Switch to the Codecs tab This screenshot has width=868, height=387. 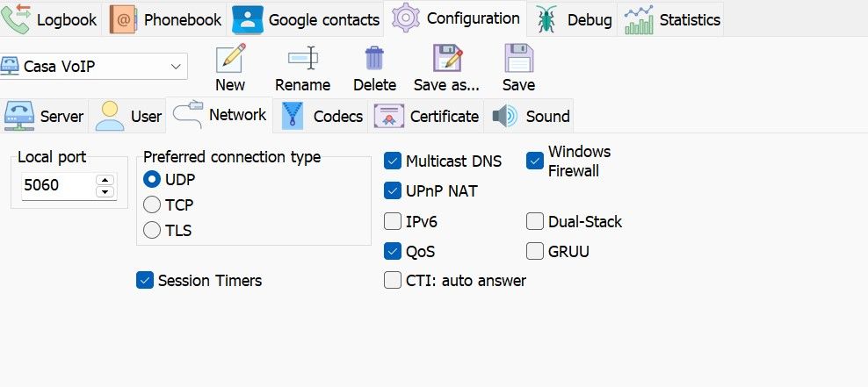322,116
